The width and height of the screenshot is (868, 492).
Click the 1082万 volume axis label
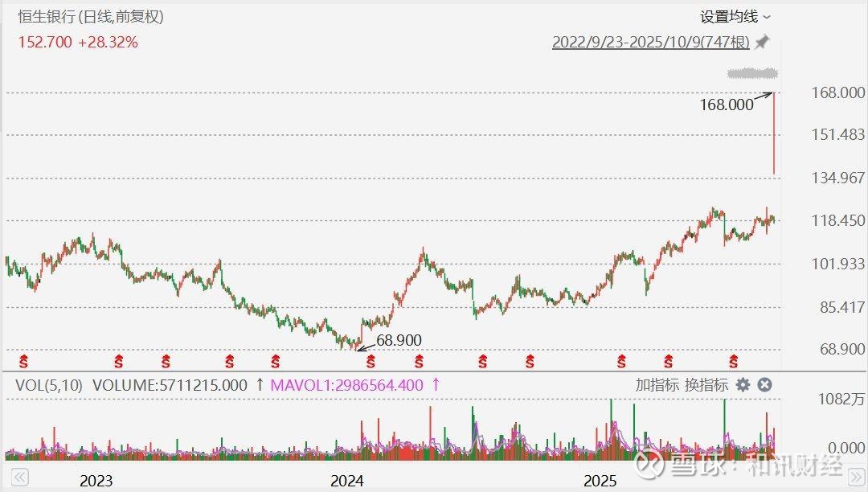(841, 399)
